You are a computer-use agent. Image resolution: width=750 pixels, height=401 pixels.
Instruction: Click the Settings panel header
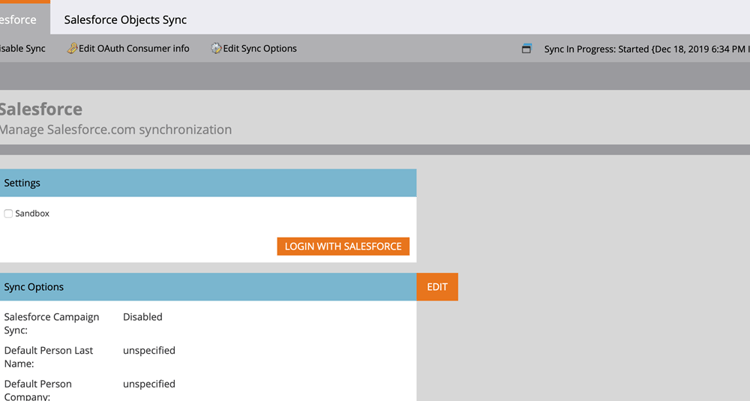click(x=208, y=183)
